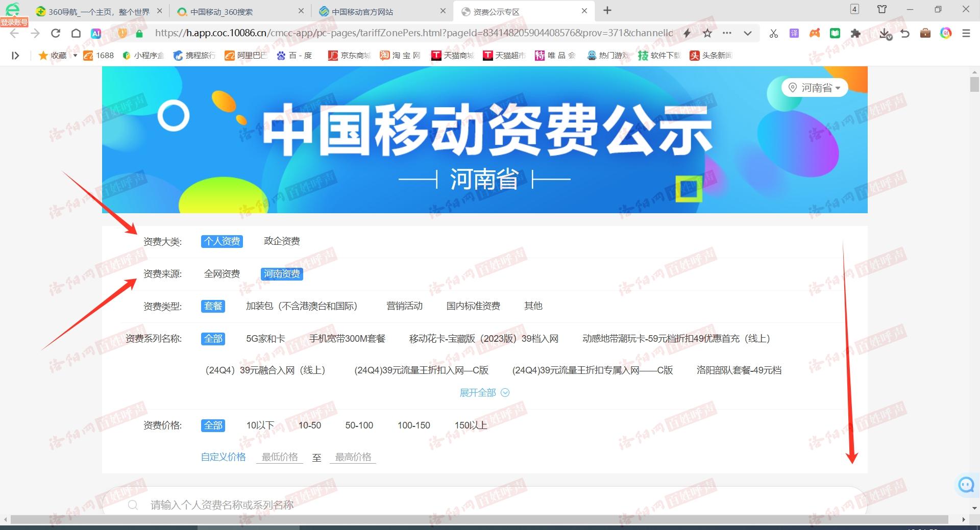
Task: Open the gamepad extension icon
Action: click(x=815, y=33)
